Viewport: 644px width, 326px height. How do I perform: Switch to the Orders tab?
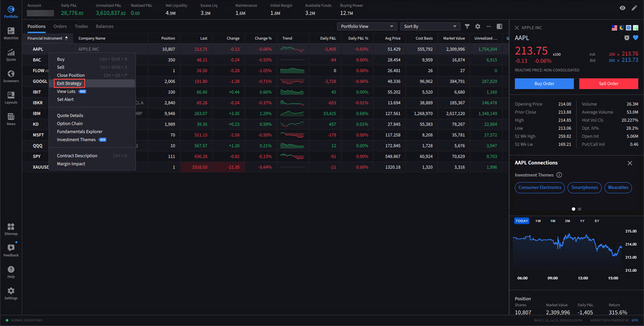[x=60, y=26]
